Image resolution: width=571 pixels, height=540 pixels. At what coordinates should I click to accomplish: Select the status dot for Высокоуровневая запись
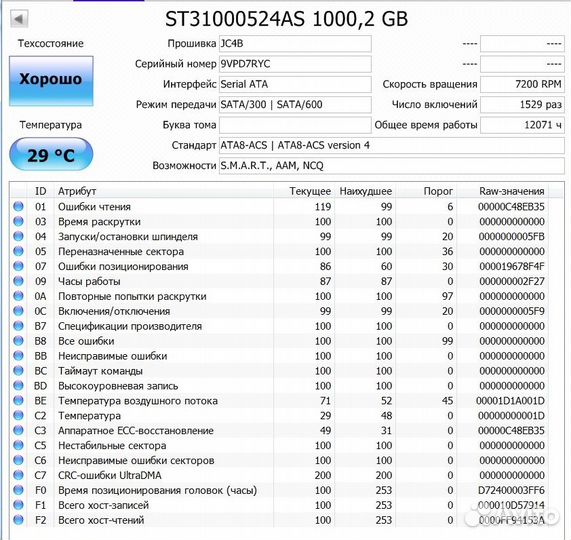click(18, 386)
